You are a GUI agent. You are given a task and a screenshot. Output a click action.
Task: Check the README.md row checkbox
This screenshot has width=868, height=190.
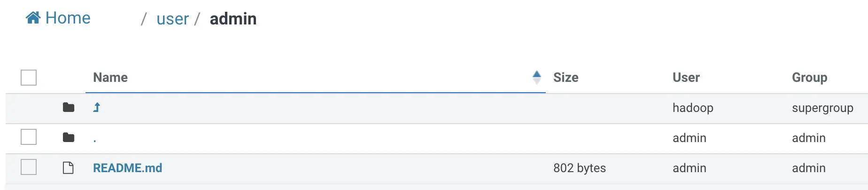coord(29,167)
